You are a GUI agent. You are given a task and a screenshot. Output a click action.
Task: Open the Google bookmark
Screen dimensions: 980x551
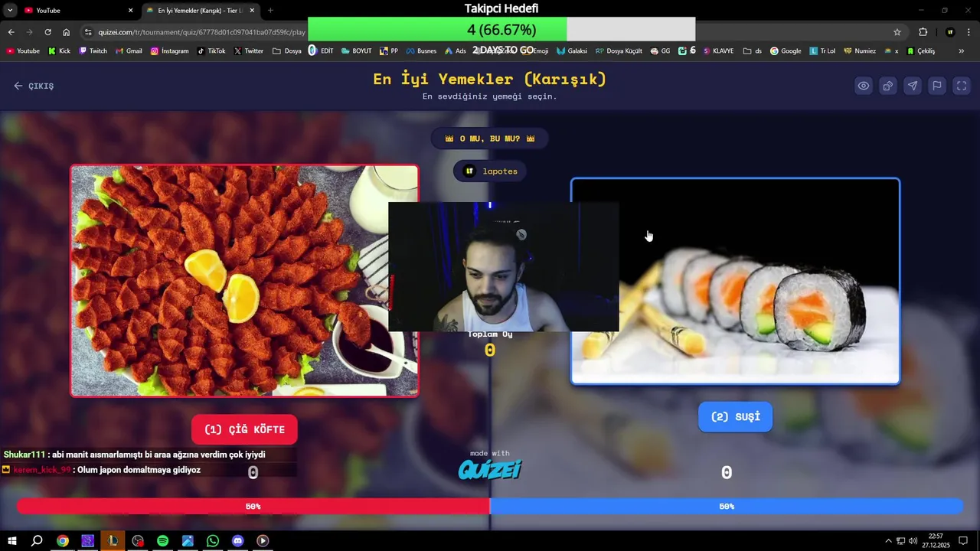click(786, 51)
